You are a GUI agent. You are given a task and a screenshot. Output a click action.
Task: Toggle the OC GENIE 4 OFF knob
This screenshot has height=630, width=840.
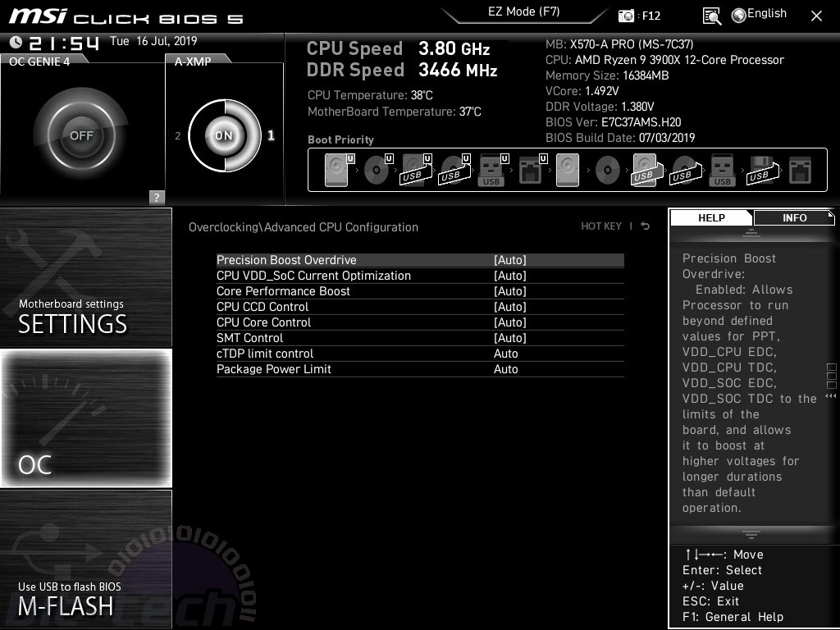[x=81, y=135]
